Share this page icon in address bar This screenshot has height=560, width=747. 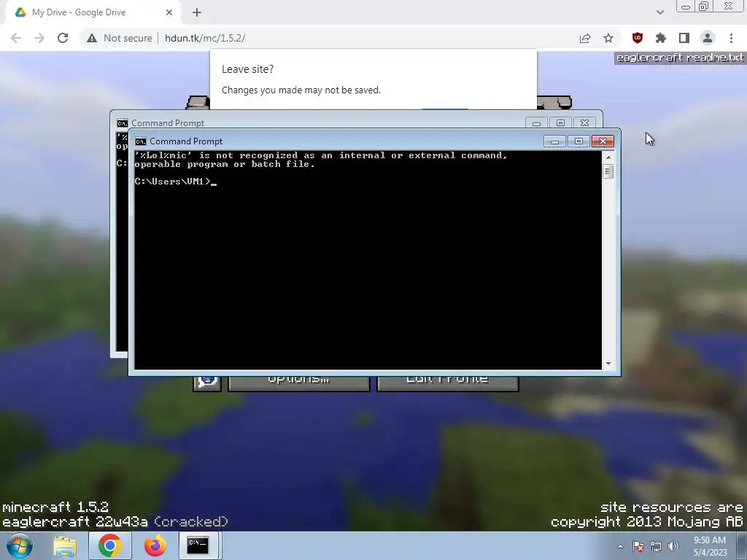585,38
